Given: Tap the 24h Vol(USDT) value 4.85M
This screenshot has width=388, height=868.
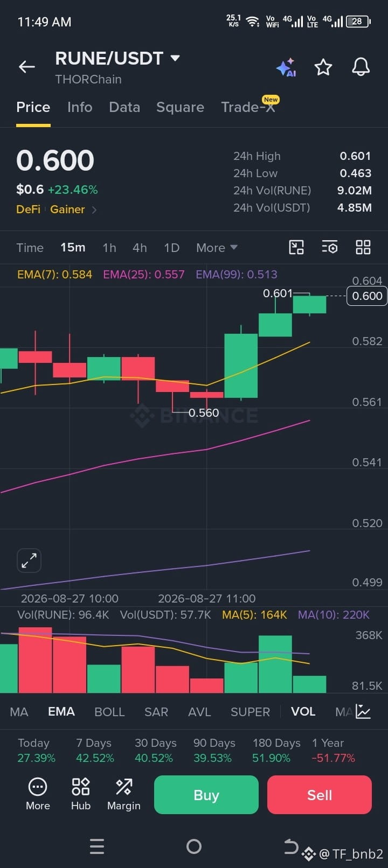Looking at the screenshot, I should click(x=354, y=208).
